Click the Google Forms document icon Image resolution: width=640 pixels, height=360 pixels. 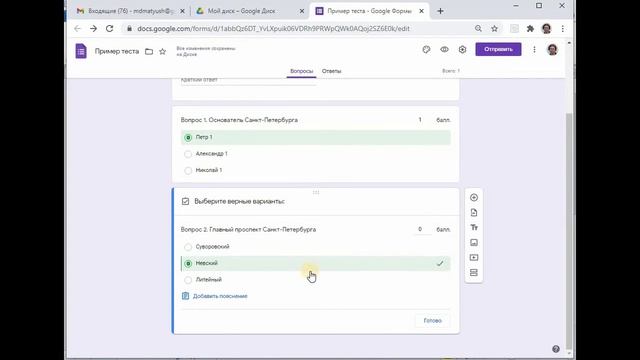point(81,51)
